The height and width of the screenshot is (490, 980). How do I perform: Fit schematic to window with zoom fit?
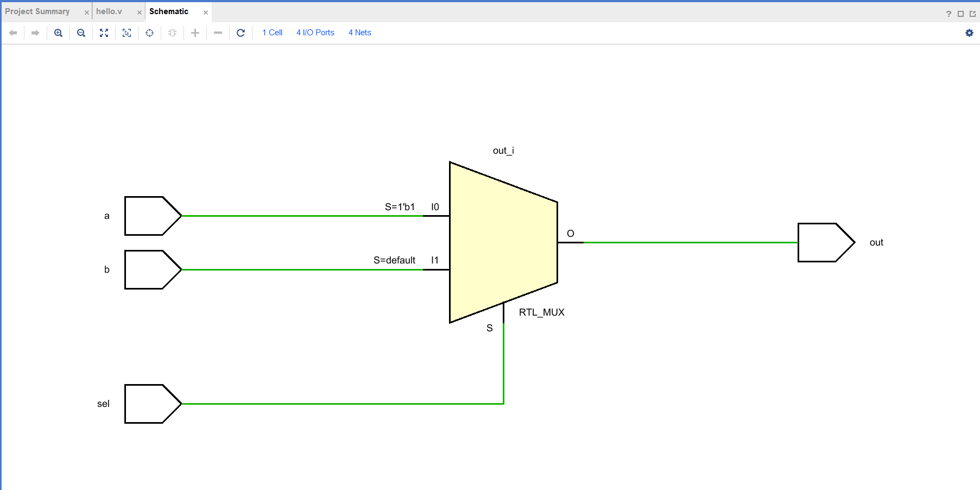(x=104, y=33)
